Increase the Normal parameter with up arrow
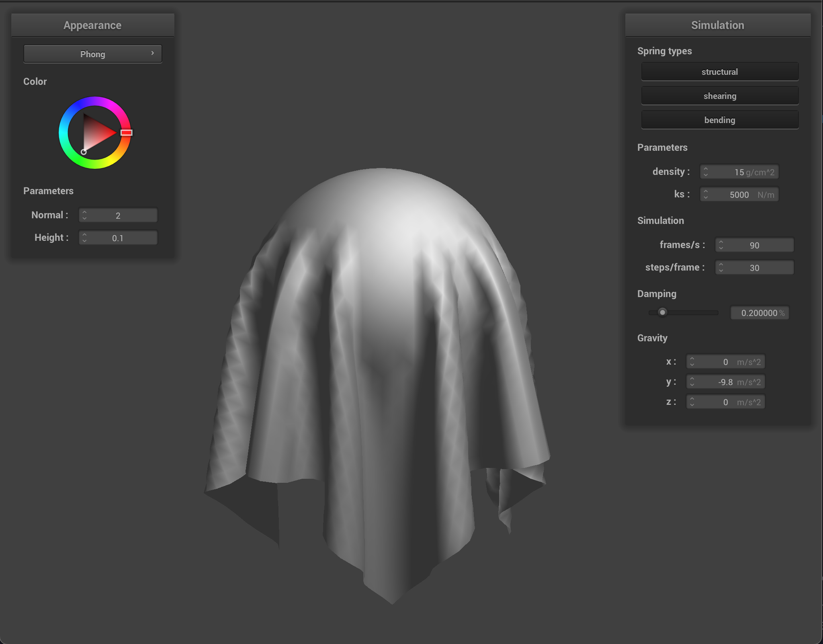The image size is (823, 644). click(84, 212)
